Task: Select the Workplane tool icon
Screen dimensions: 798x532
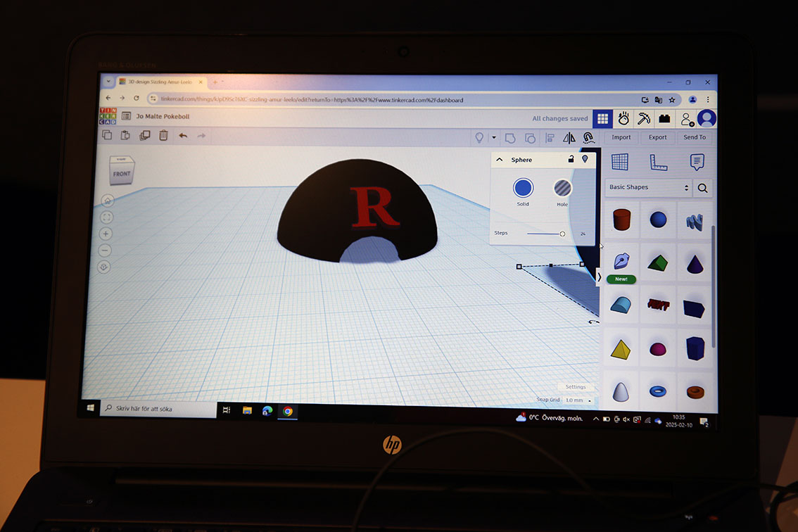Action: pos(620,162)
